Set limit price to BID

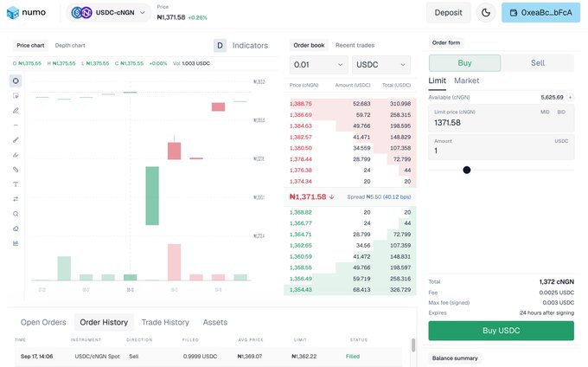click(561, 112)
